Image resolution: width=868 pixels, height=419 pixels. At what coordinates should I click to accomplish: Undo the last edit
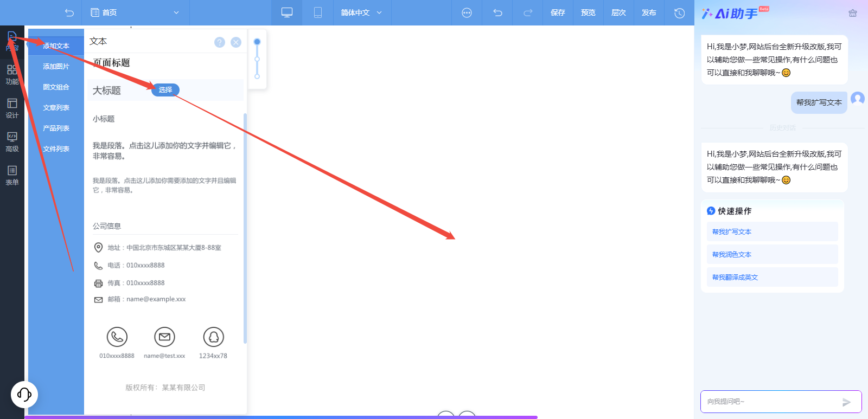[x=497, y=12]
